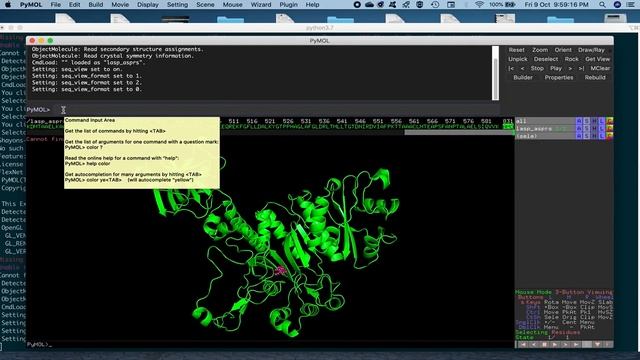Open the Color menu for 1asp_asprs object
The height and width of the screenshot is (360, 640).
(x=610, y=129)
